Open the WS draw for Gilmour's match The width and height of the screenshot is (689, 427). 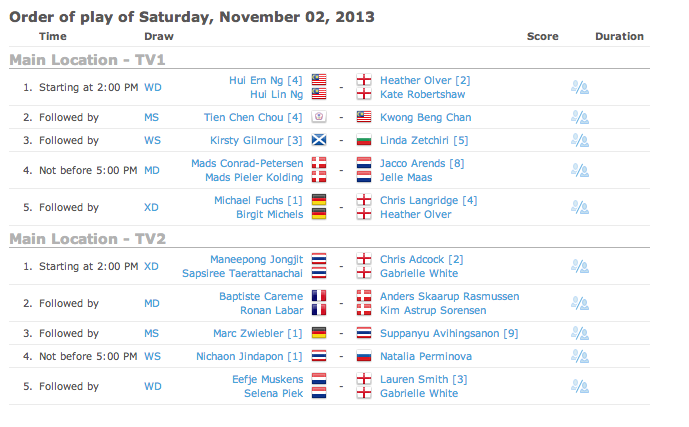coord(153,140)
